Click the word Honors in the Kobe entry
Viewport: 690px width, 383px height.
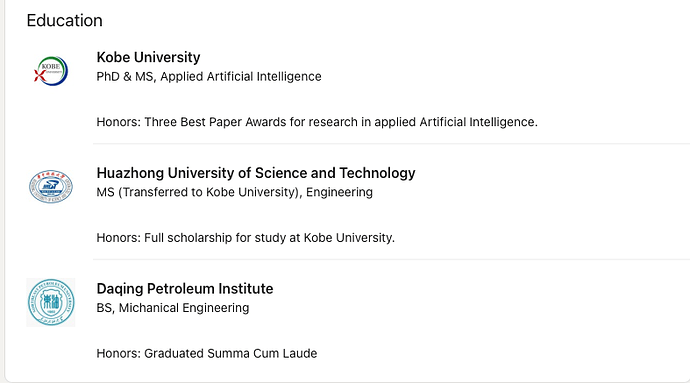117,122
